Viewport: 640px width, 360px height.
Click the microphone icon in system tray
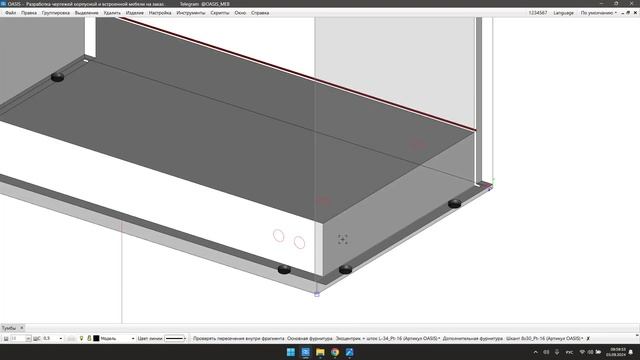(x=557, y=352)
